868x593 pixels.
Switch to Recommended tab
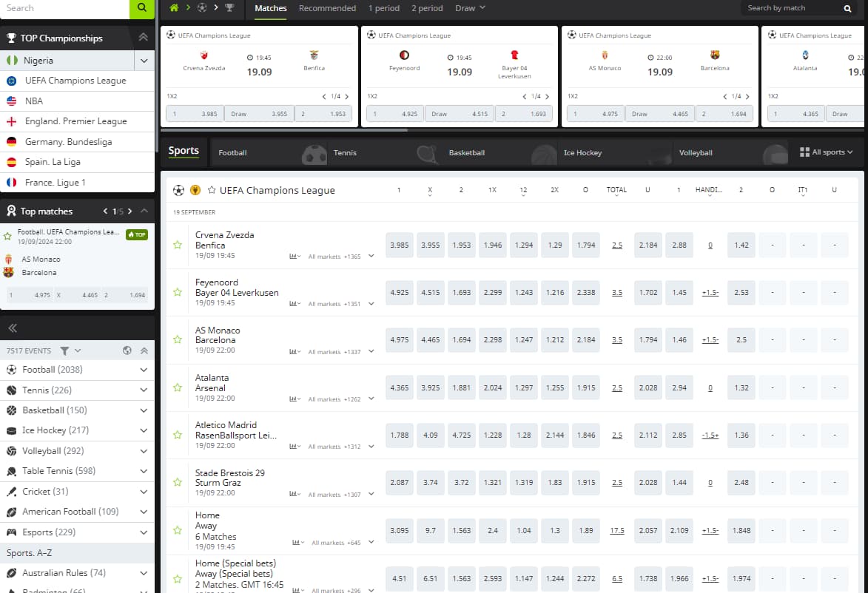[x=327, y=8]
